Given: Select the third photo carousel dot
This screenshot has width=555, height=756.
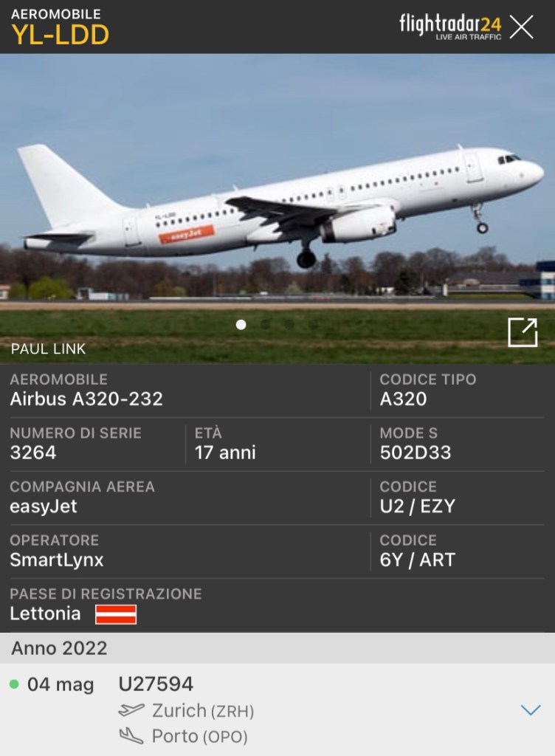Looking at the screenshot, I should click(289, 325).
